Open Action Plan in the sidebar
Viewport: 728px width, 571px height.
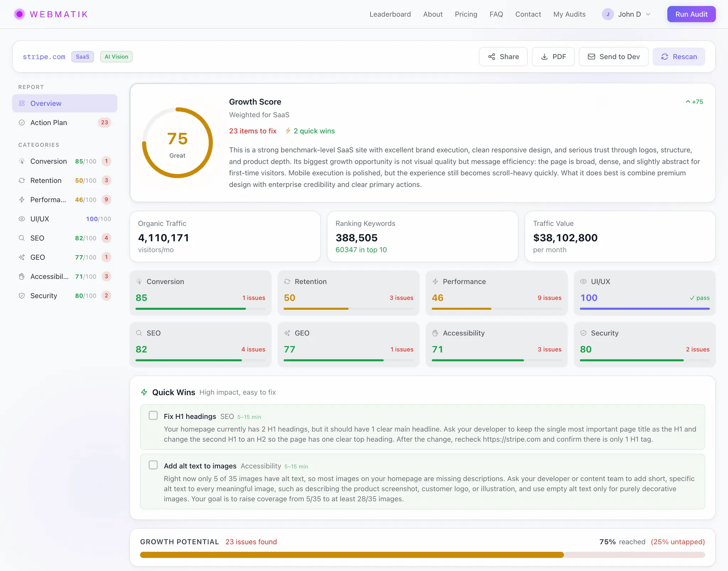(65, 123)
